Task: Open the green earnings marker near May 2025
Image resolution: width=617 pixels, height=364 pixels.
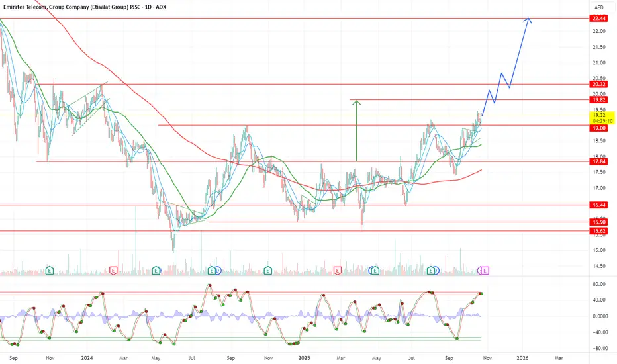Action: (375, 270)
